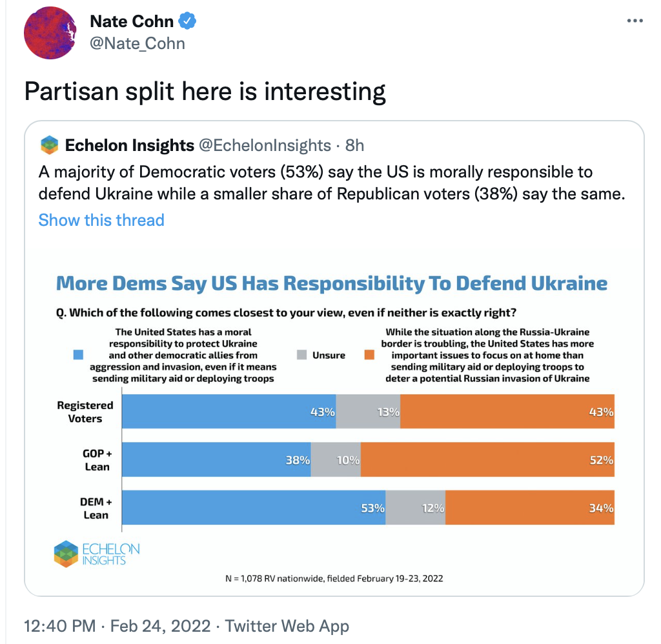The image size is (661, 644).
Task: Click the quoted tweet text body
Action: [x=332, y=183]
